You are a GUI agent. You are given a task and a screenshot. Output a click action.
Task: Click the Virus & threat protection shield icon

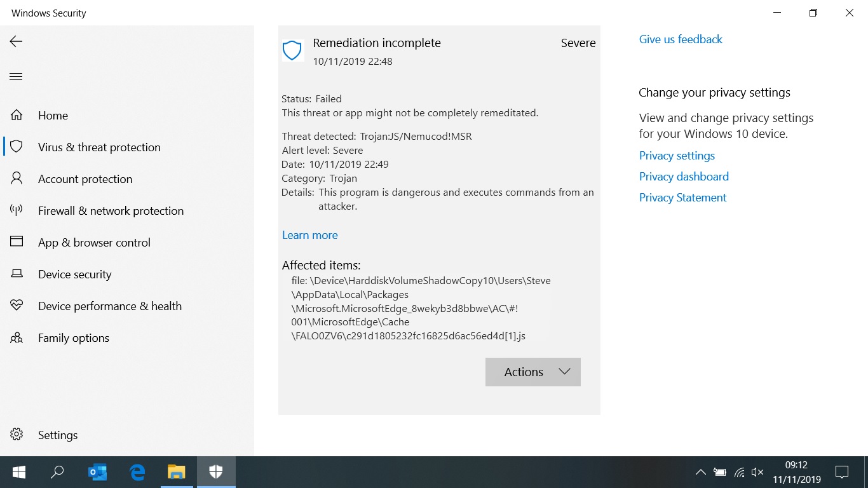pyautogui.click(x=17, y=147)
